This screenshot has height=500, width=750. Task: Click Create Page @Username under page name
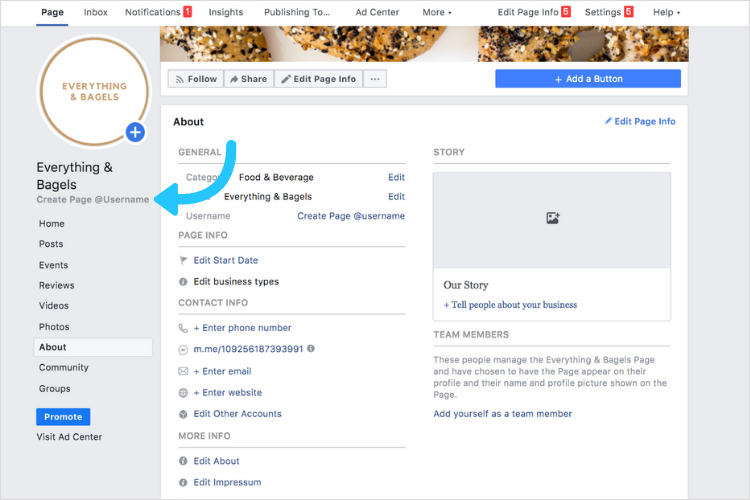click(93, 200)
